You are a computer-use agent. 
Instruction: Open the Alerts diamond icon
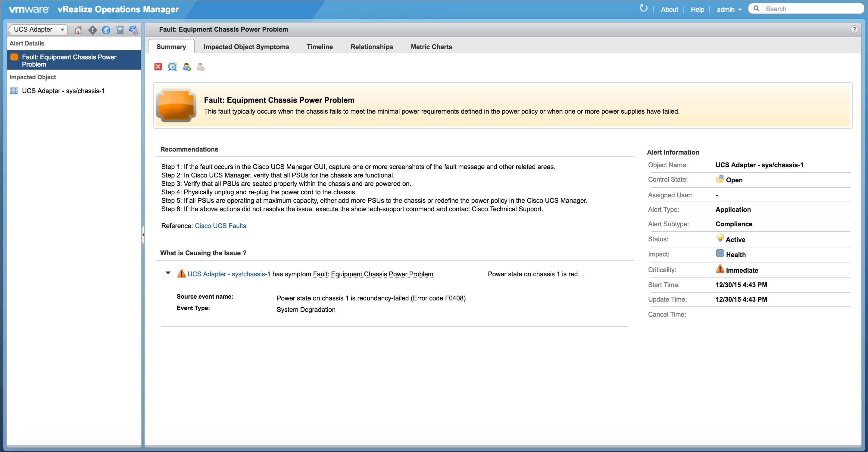click(92, 30)
